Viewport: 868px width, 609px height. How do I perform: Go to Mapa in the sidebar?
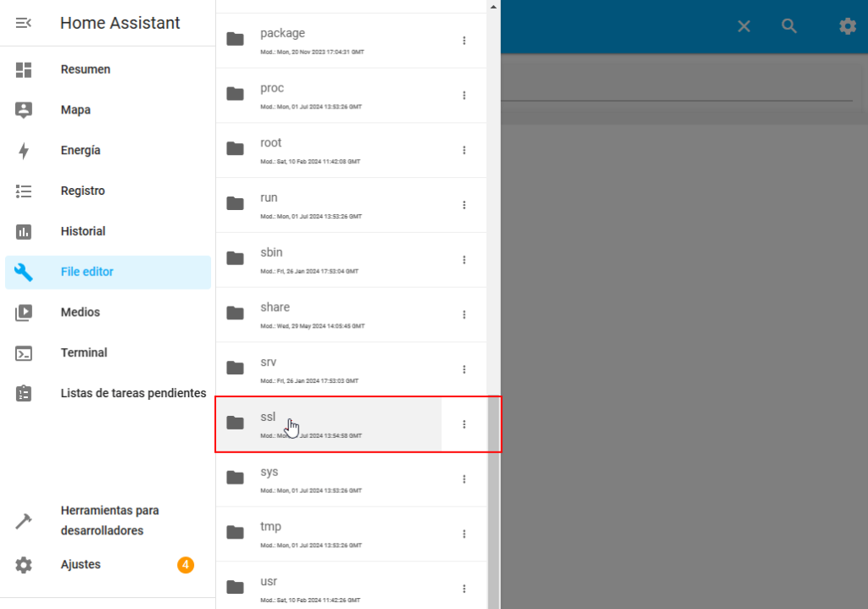[x=75, y=110]
